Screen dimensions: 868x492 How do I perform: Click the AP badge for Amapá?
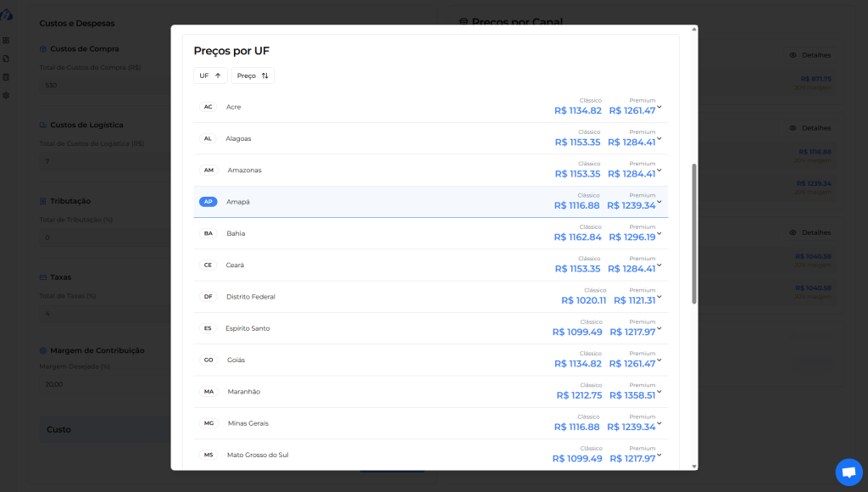point(208,202)
